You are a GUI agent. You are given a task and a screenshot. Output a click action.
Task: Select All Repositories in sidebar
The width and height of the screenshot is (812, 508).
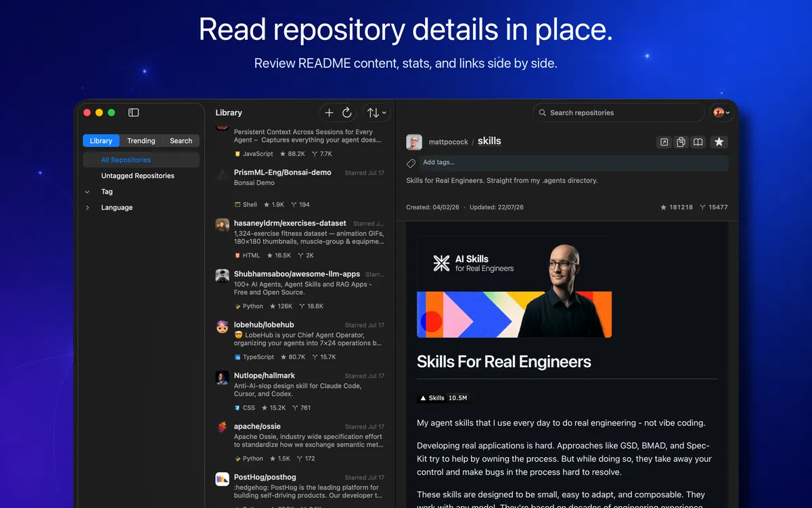tap(141, 160)
